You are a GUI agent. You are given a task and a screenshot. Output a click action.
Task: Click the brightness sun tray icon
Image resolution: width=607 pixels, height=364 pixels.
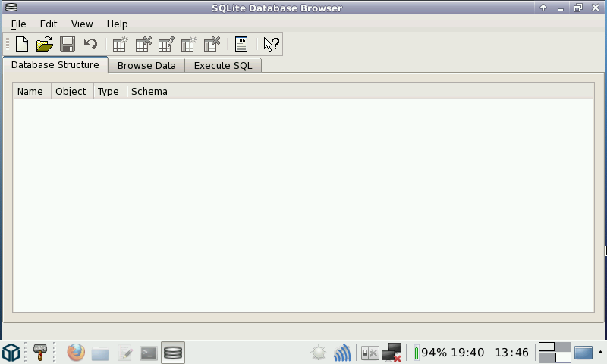click(x=319, y=353)
